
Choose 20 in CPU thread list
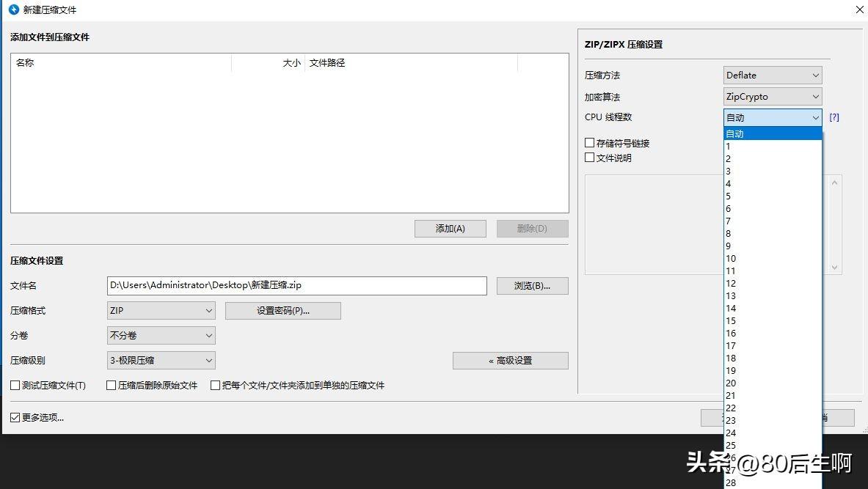point(773,383)
